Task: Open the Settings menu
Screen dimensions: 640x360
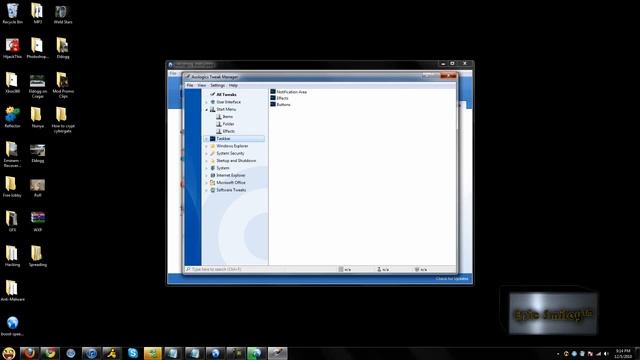Action: point(218,85)
